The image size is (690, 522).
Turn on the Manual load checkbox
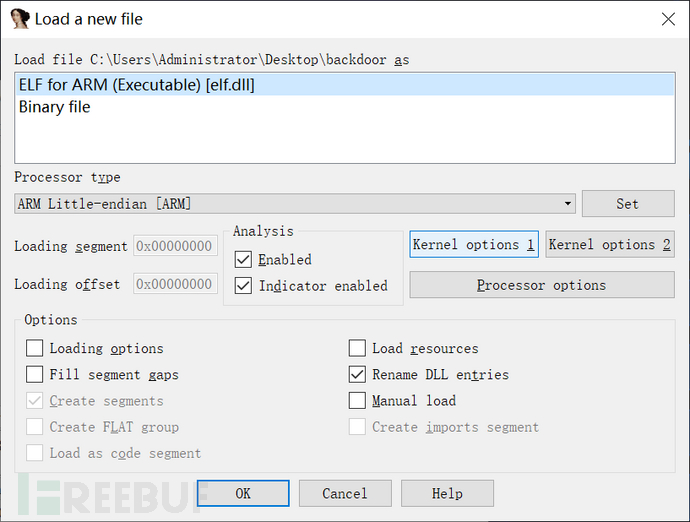pos(357,401)
